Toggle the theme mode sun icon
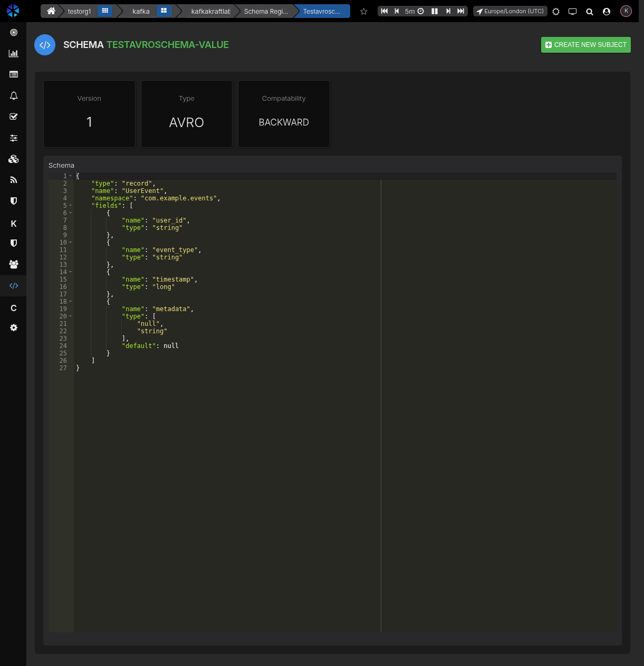This screenshot has height=666, width=644. coord(556,12)
